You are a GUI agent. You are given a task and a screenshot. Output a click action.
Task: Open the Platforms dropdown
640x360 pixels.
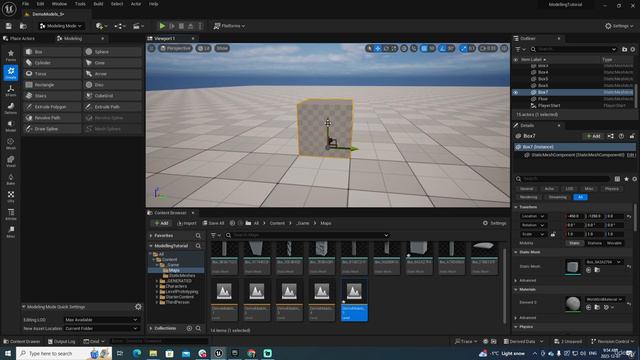[x=229, y=26]
